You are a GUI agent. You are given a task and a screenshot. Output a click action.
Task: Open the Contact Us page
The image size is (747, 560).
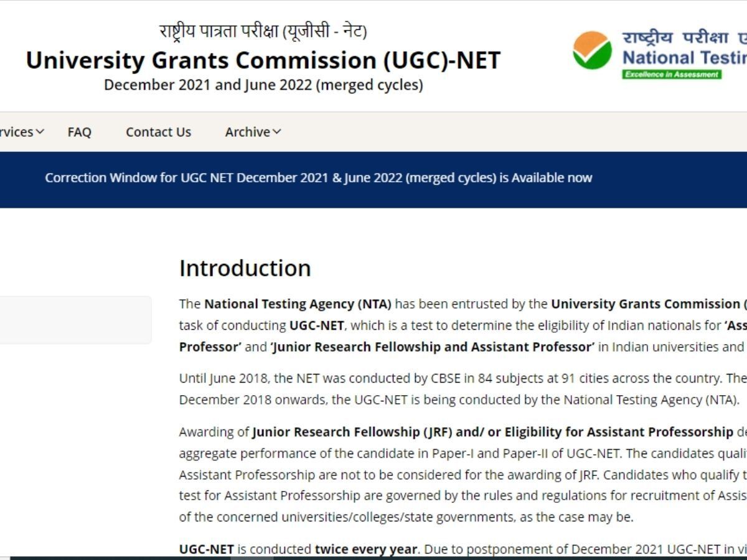pos(159,132)
